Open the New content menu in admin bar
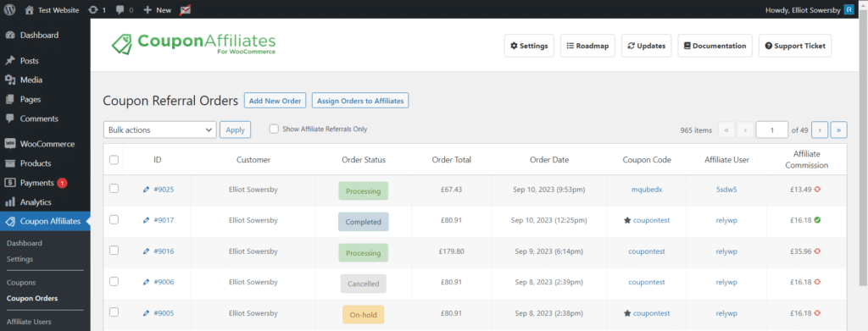This screenshot has height=331, width=868. click(x=157, y=10)
